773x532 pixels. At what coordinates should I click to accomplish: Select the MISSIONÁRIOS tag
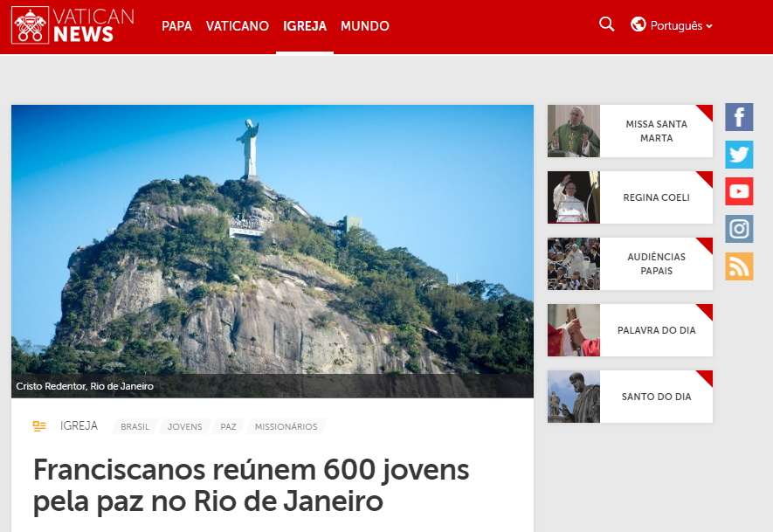(x=286, y=426)
